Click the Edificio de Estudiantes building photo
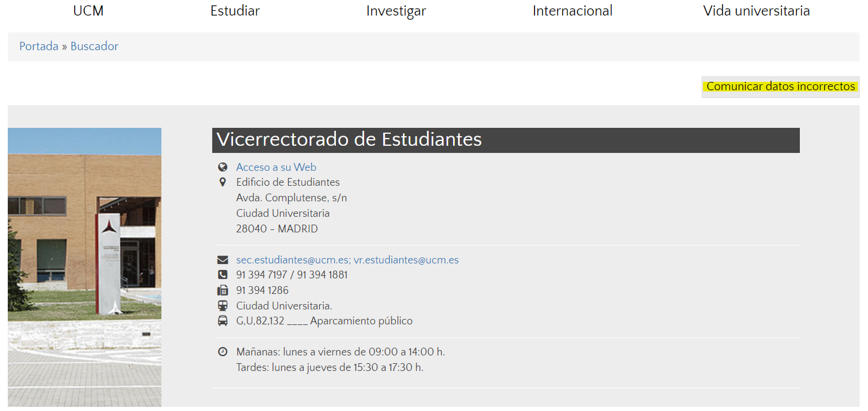 tap(84, 267)
